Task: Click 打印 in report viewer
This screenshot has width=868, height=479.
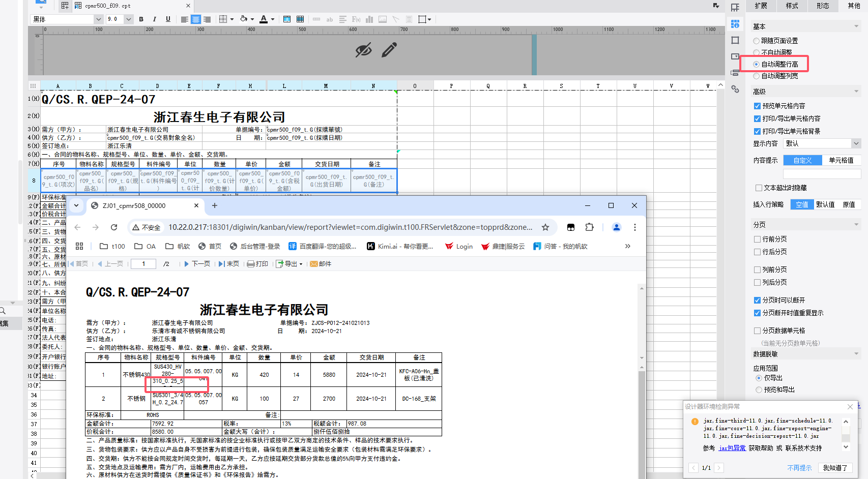Action: (257, 264)
